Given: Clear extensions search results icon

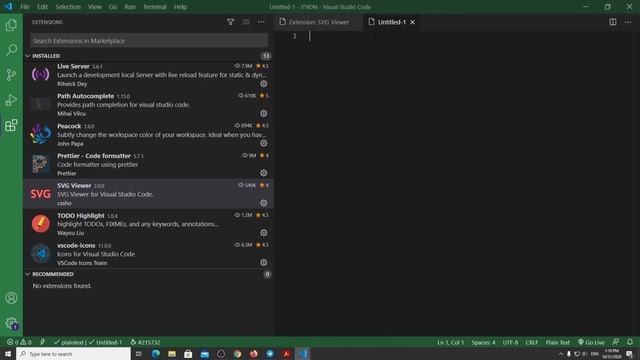Looking at the screenshot, I should click(x=246, y=22).
